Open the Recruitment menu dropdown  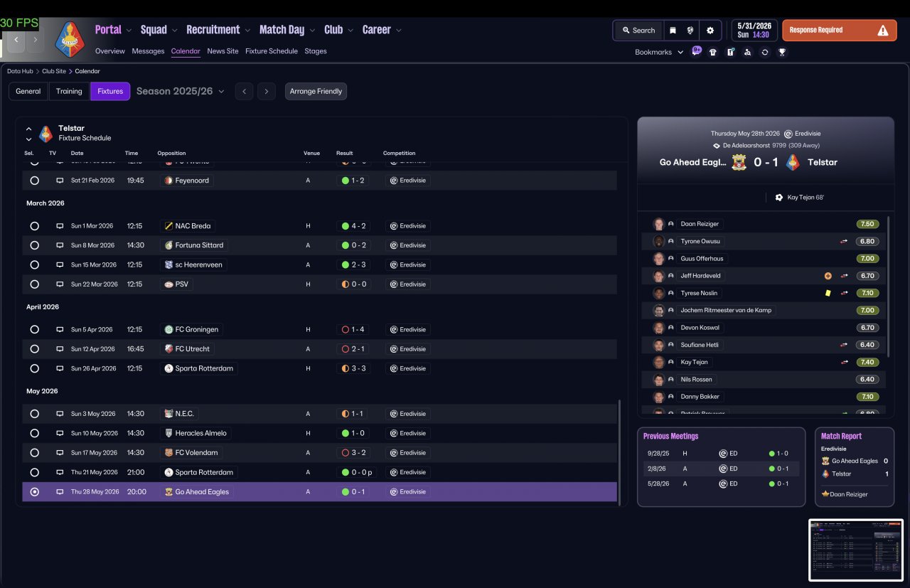pos(218,30)
